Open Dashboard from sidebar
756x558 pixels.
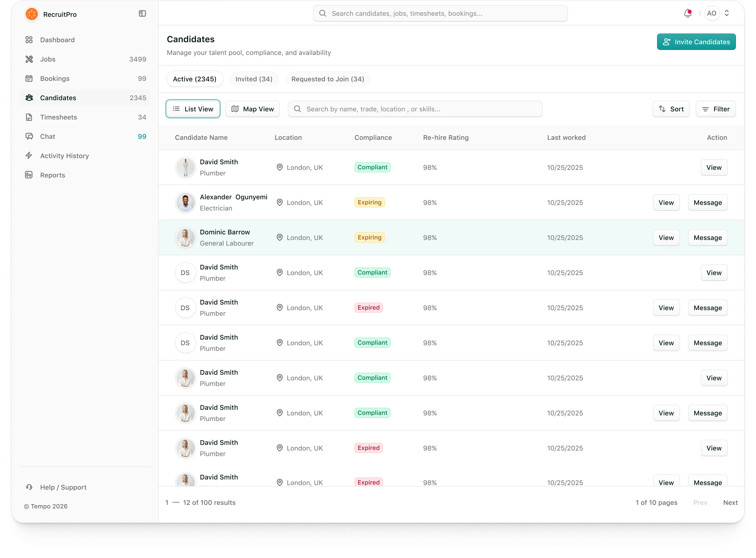point(85,40)
